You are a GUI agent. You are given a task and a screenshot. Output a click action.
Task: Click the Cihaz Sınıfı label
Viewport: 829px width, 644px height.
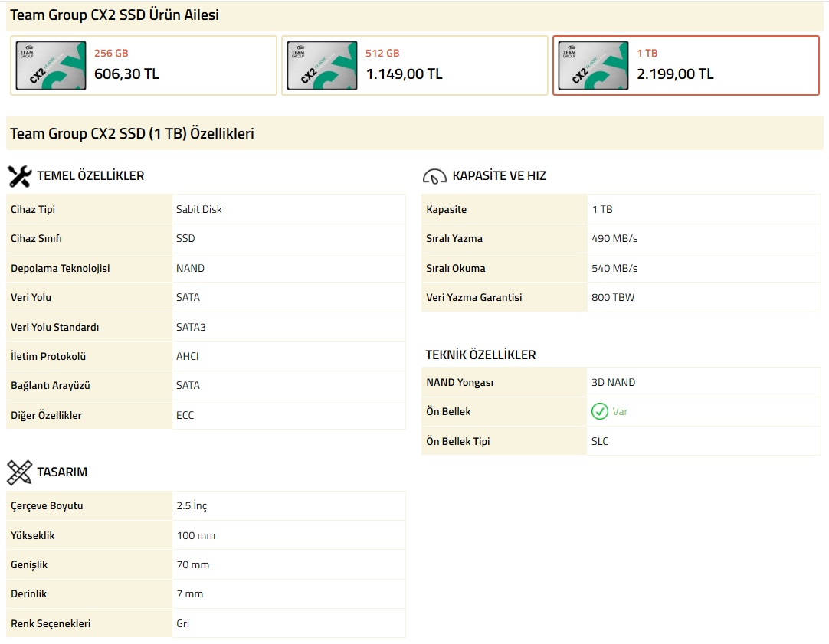click(36, 238)
